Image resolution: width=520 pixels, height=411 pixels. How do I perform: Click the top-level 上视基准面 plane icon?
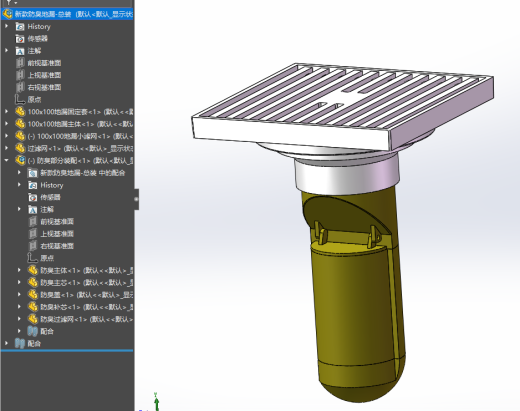[20, 75]
